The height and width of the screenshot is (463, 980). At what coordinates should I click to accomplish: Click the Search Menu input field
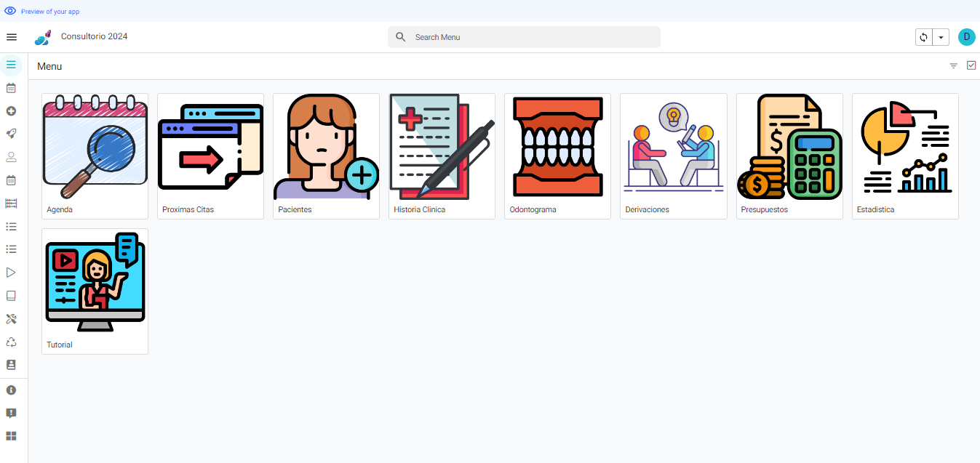tap(524, 37)
